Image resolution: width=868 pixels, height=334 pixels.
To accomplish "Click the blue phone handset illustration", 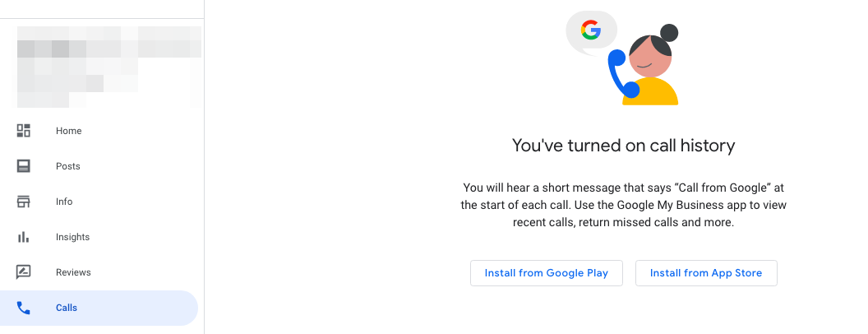I will point(619,75).
